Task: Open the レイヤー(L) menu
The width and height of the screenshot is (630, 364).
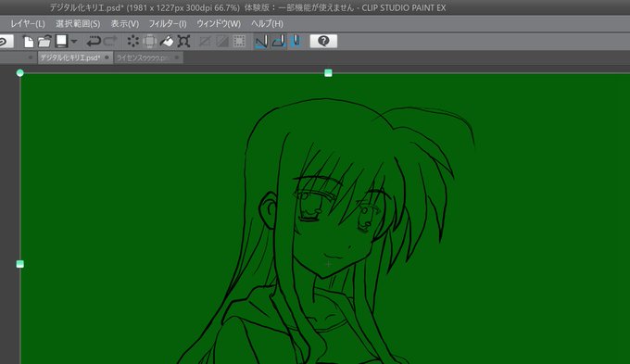Action: click(x=28, y=24)
